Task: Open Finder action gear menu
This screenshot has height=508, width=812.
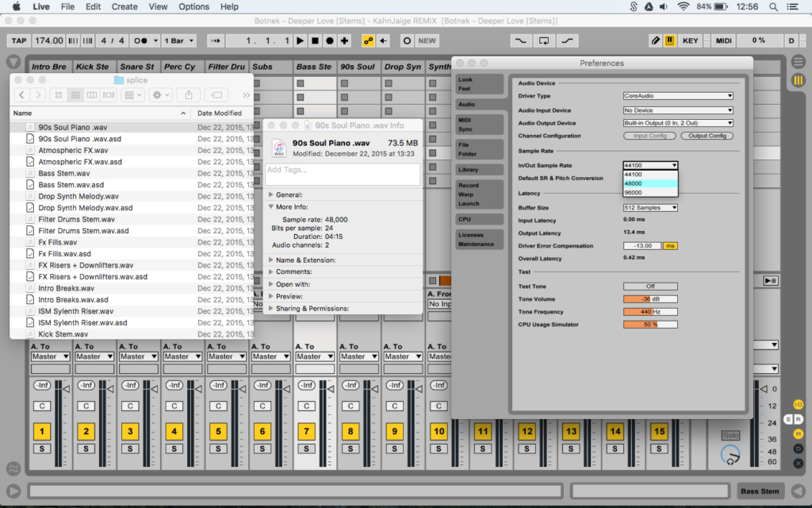Action: click(160, 94)
